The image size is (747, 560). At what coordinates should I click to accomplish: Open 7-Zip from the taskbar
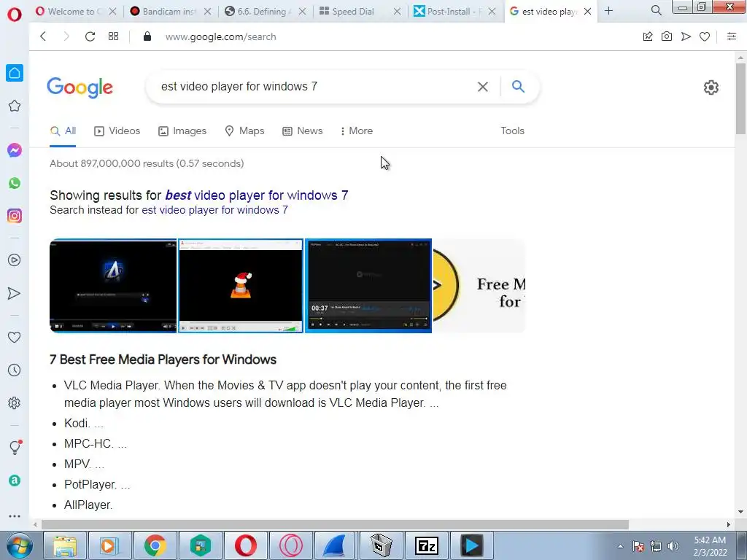pyautogui.click(x=426, y=545)
